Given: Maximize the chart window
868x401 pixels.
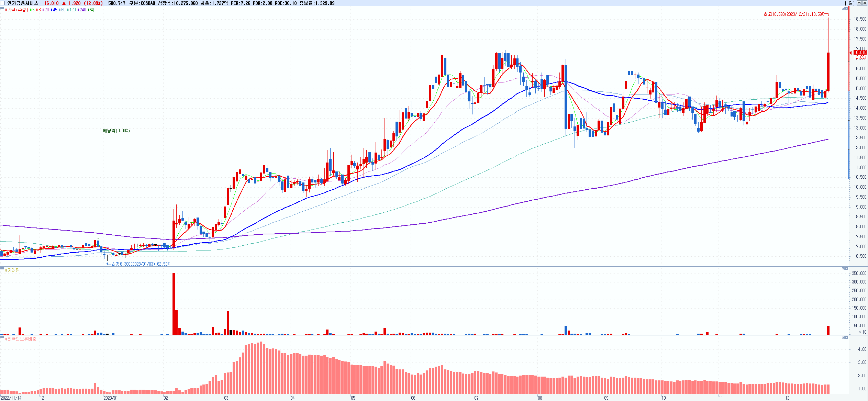Looking at the screenshot, I should (x=859, y=3).
